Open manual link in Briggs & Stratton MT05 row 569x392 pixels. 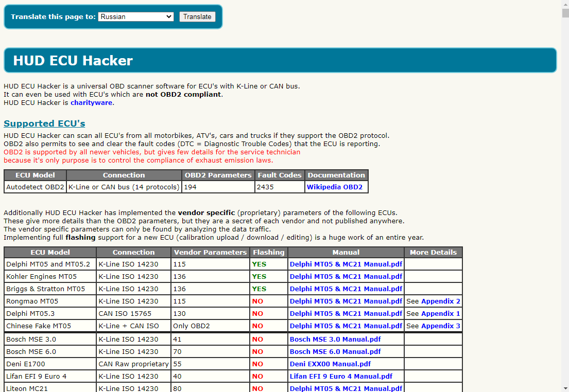pos(346,289)
